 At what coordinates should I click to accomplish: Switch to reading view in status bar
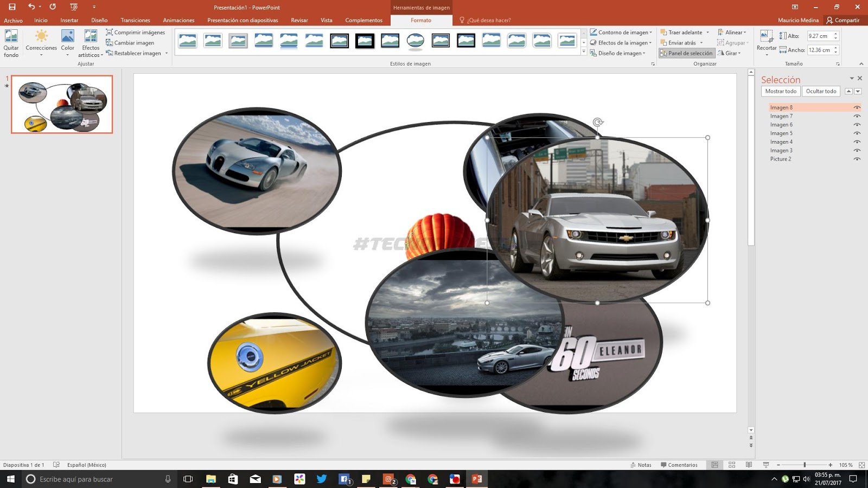749,465
